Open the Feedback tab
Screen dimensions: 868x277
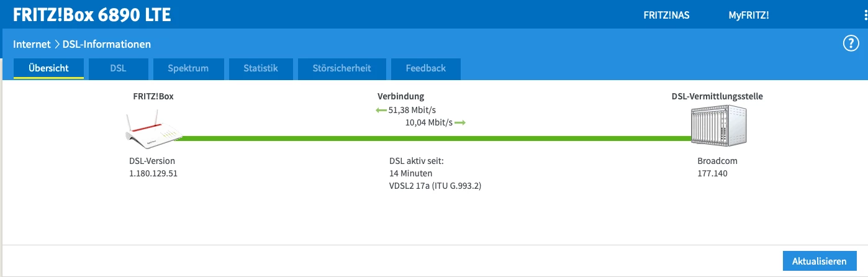click(x=426, y=68)
